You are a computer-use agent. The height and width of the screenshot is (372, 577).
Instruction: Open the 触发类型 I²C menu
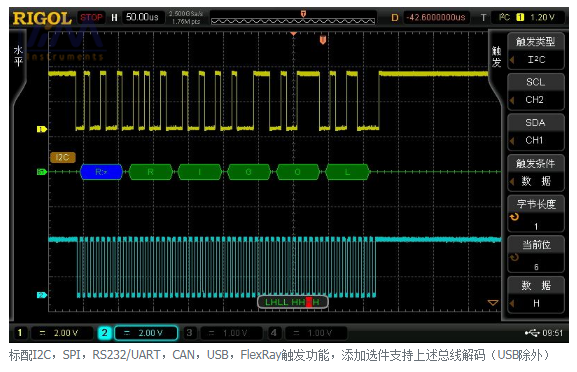536,51
